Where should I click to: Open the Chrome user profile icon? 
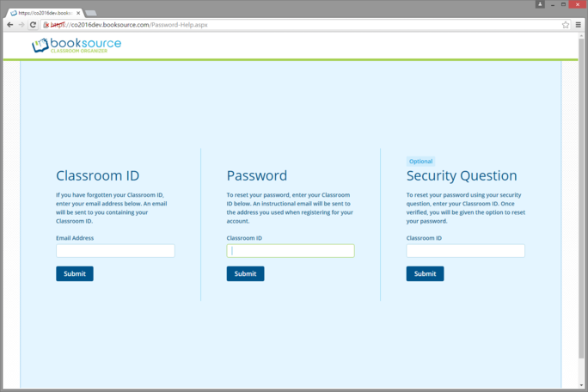540,4
